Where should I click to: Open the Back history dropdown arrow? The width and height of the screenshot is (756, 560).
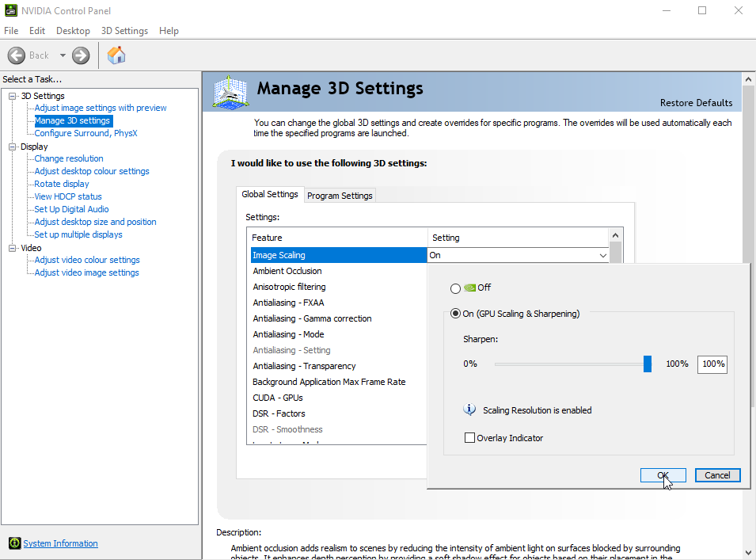(x=63, y=55)
